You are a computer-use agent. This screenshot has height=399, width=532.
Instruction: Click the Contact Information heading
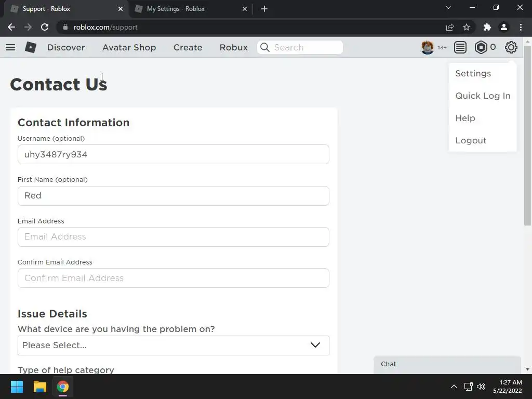click(x=74, y=123)
